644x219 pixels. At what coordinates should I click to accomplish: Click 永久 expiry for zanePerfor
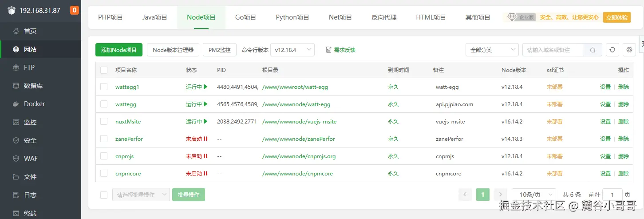393,139
